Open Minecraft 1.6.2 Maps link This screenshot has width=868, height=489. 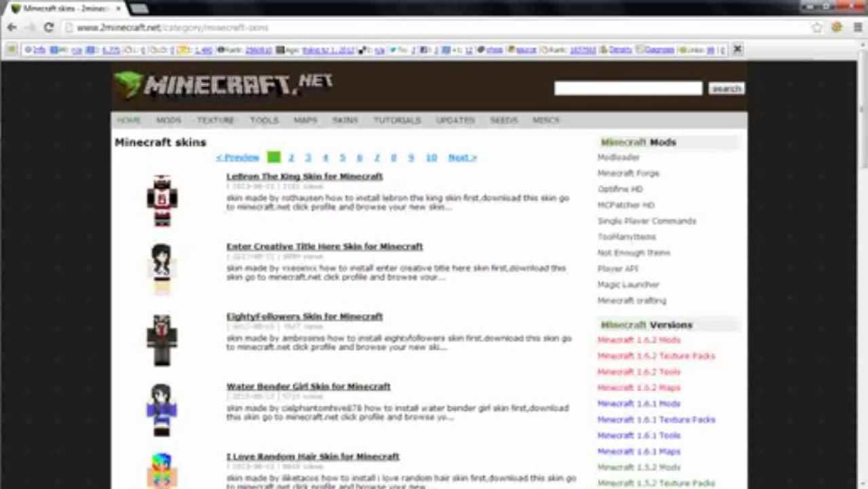coord(639,388)
